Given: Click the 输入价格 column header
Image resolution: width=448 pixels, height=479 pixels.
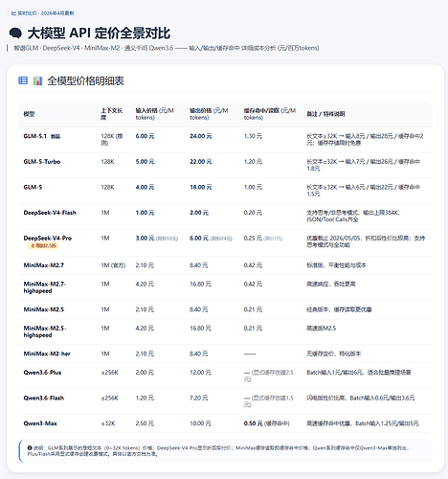Looking at the screenshot, I should (154, 114).
